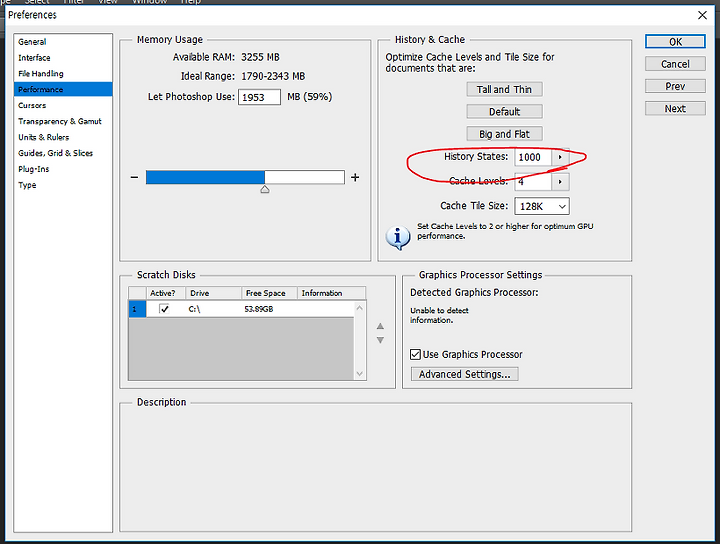Advance to Next preferences page

[675, 109]
